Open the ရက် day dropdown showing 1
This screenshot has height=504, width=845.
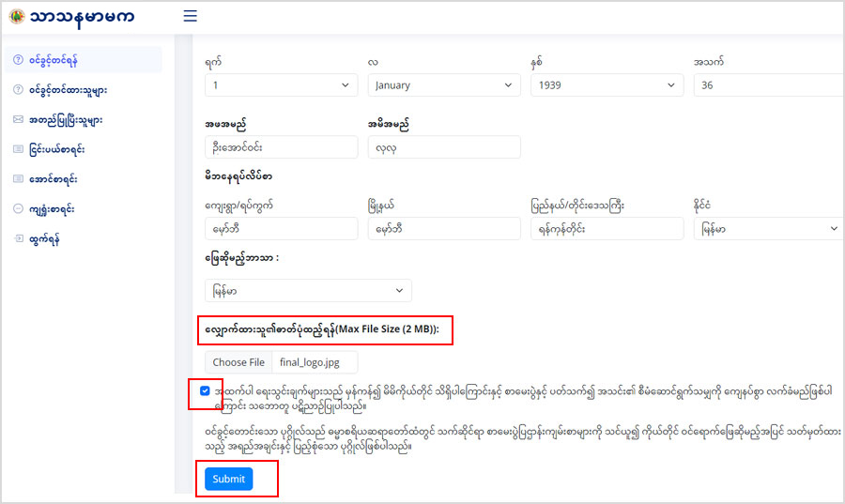coord(281,85)
